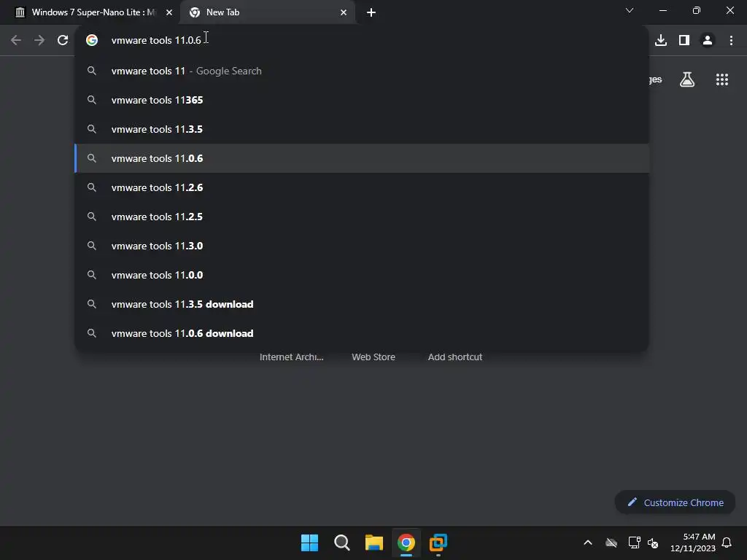
Task: Click the Add shortcut button
Action: (455, 357)
